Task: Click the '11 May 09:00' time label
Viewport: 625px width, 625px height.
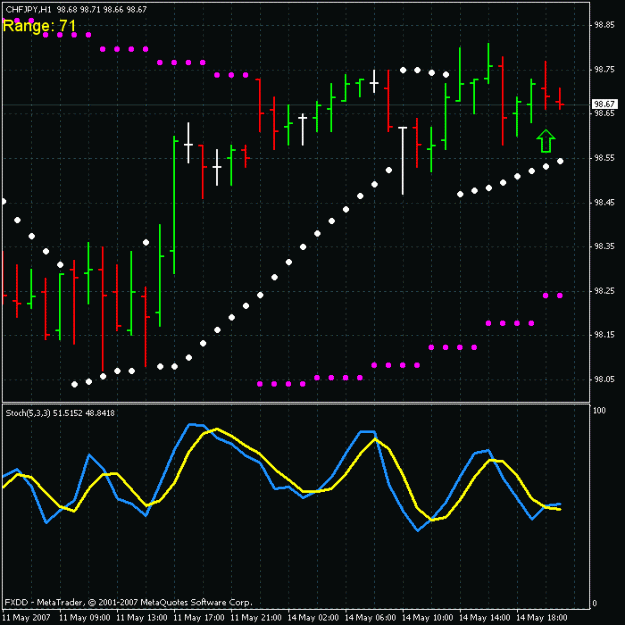Action: [x=85, y=617]
